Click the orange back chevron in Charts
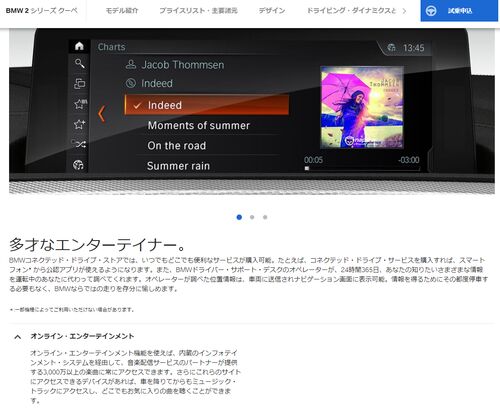Image resolution: width=500 pixels, height=412 pixels. 101,114
